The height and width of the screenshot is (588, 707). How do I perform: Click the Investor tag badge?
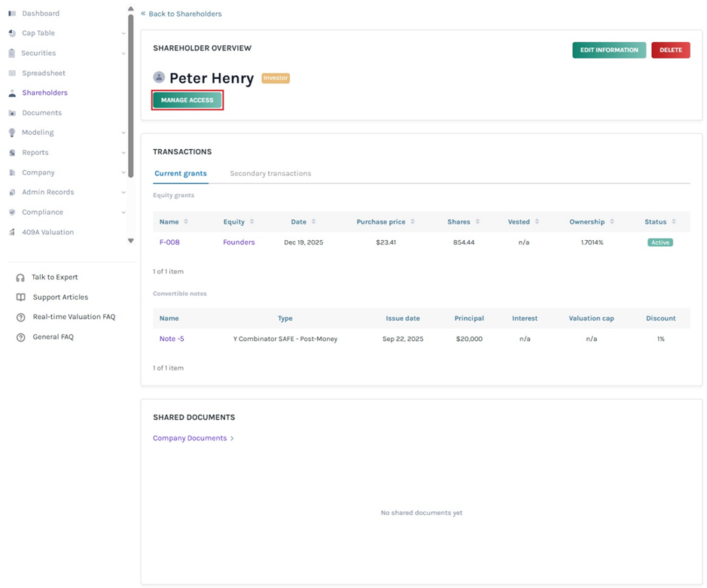[x=276, y=78]
